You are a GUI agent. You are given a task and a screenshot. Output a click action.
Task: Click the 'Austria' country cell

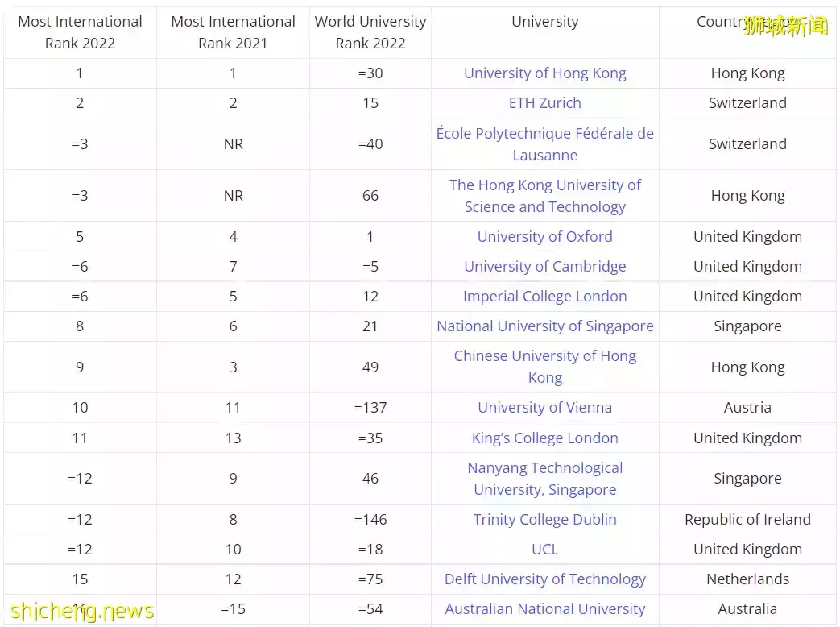tap(748, 408)
